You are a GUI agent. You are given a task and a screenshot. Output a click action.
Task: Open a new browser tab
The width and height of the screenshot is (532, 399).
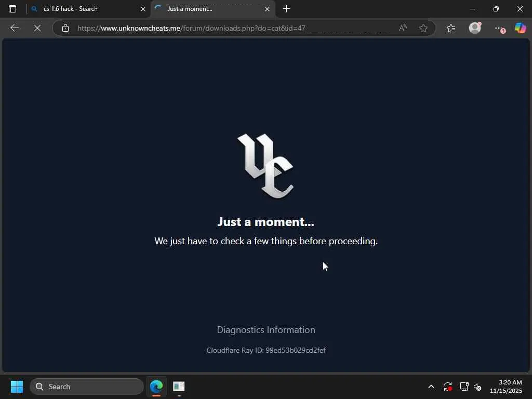coord(286,9)
